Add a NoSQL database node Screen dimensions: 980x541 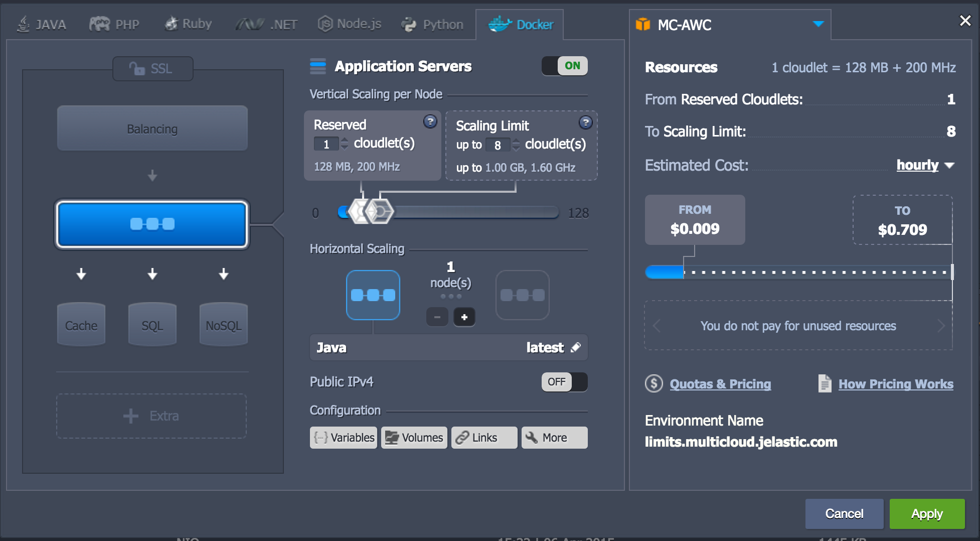[223, 325]
